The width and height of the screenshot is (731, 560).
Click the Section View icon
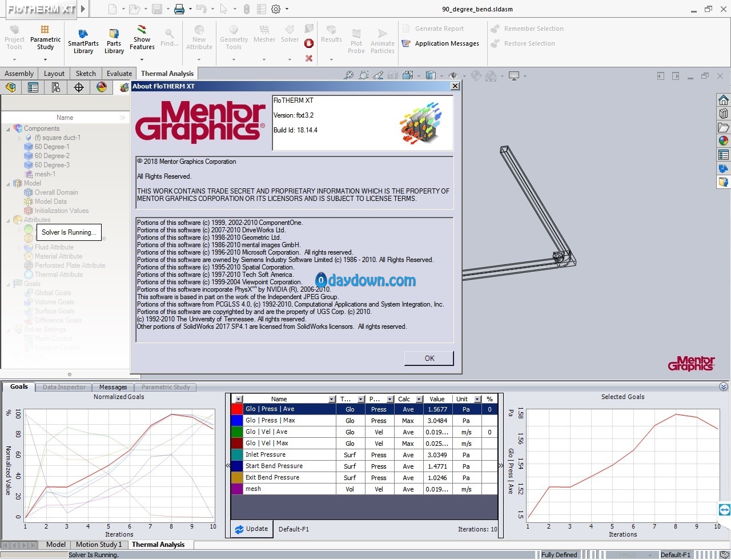click(393, 75)
